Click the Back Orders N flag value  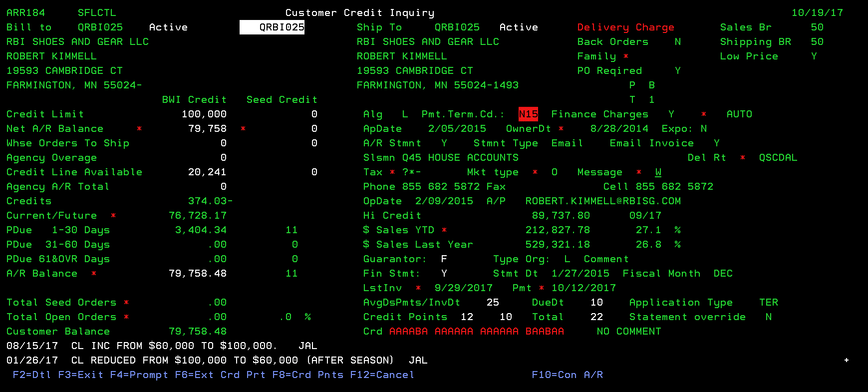677,41
